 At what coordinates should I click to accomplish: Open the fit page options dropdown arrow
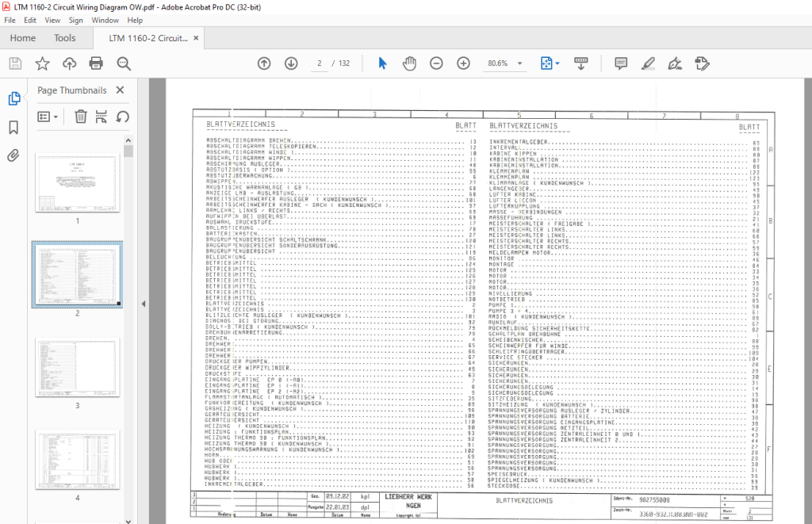(557, 63)
